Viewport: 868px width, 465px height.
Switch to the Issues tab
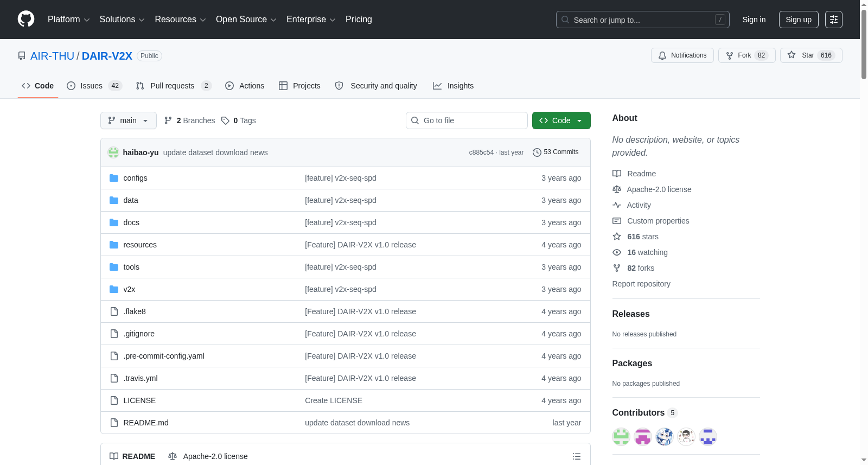[94, 86]
